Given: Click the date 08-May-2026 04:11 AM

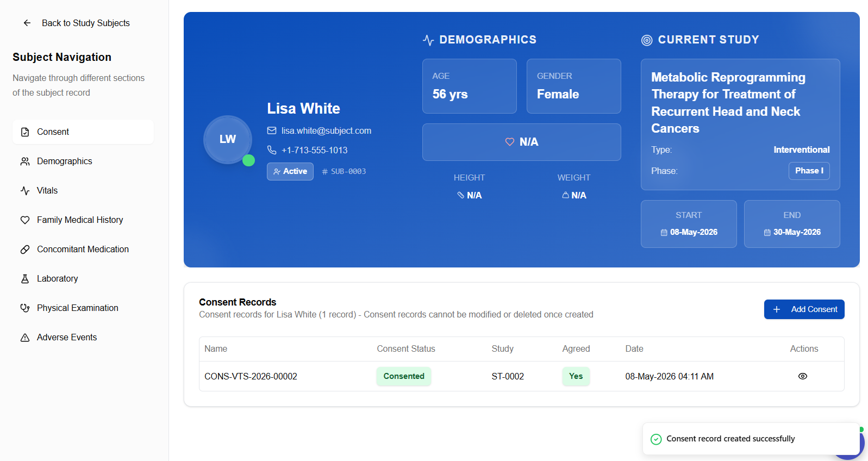Looking at the screenshot, I should 670,377.
